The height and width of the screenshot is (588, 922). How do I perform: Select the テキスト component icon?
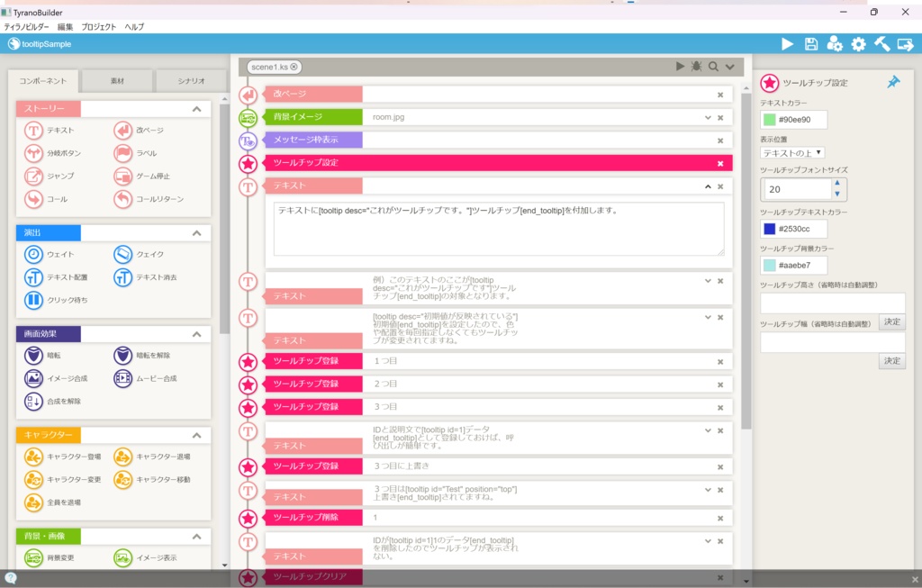coord(33,131)
